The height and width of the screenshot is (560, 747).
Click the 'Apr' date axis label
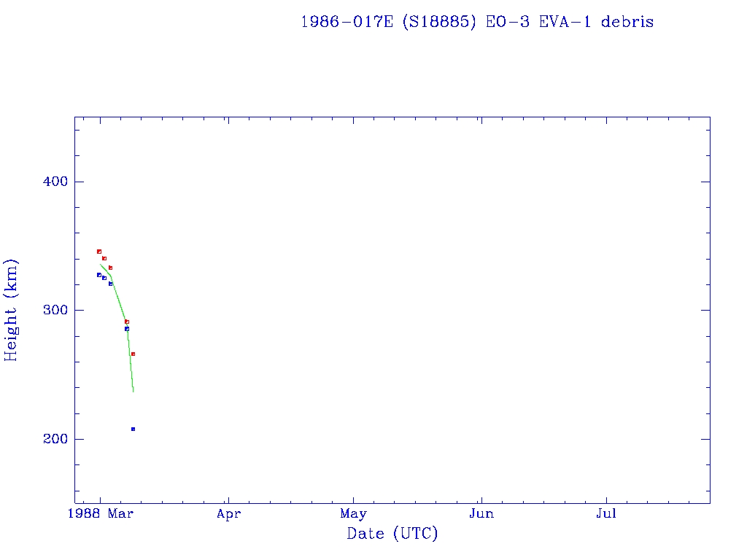click(228, 514)
